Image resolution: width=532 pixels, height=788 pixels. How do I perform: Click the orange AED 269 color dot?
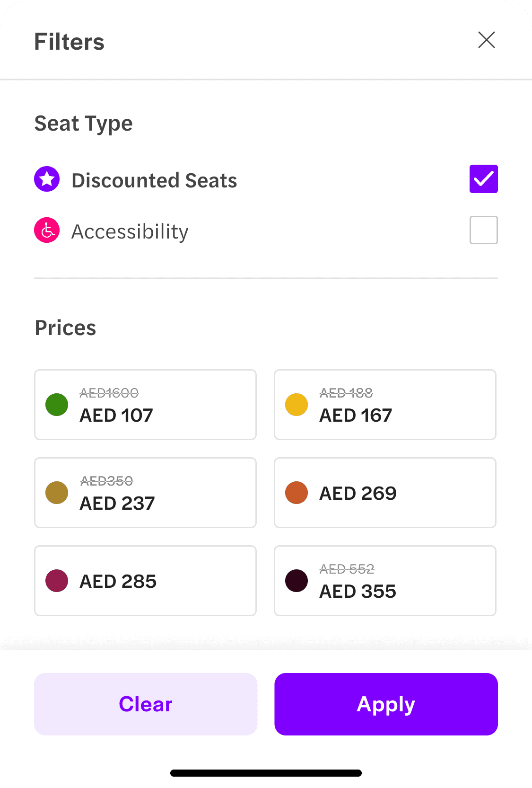point(297,493)
